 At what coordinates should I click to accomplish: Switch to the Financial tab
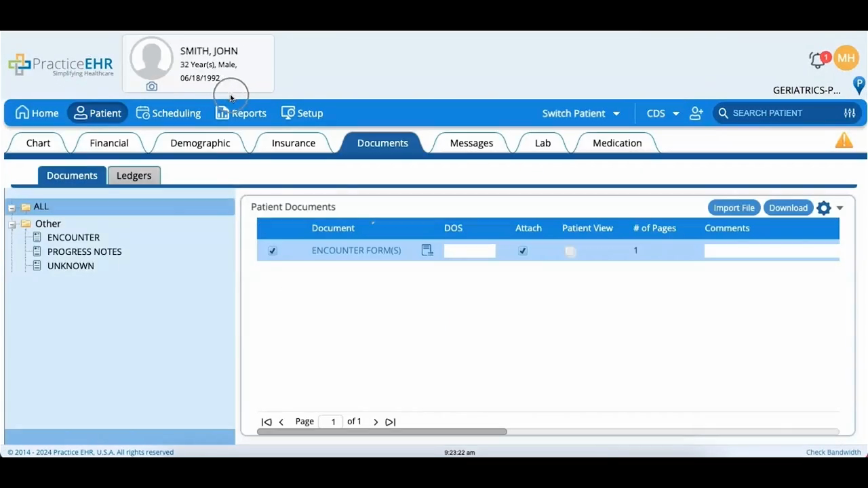109,143
